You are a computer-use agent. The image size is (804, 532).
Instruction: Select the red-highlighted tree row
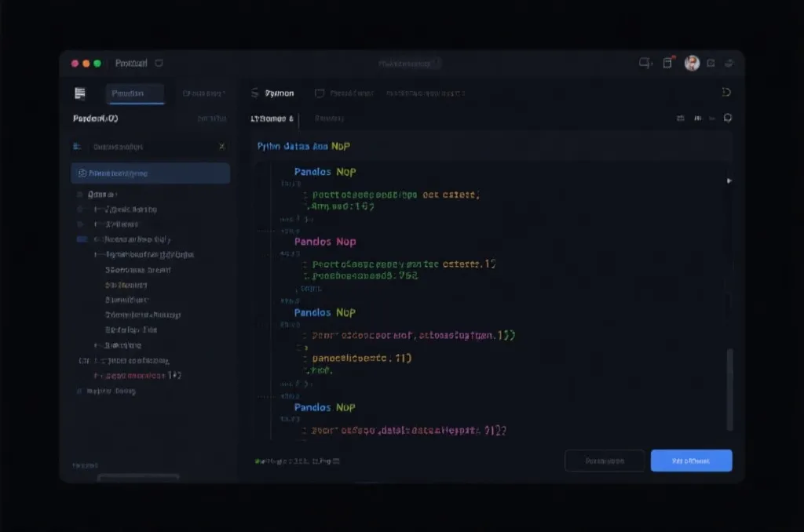pyautogui.click(x=137, y=376)
